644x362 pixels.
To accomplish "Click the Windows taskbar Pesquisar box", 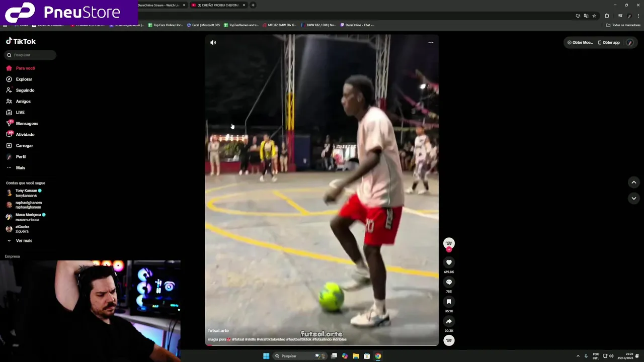I will click(300, 356).
